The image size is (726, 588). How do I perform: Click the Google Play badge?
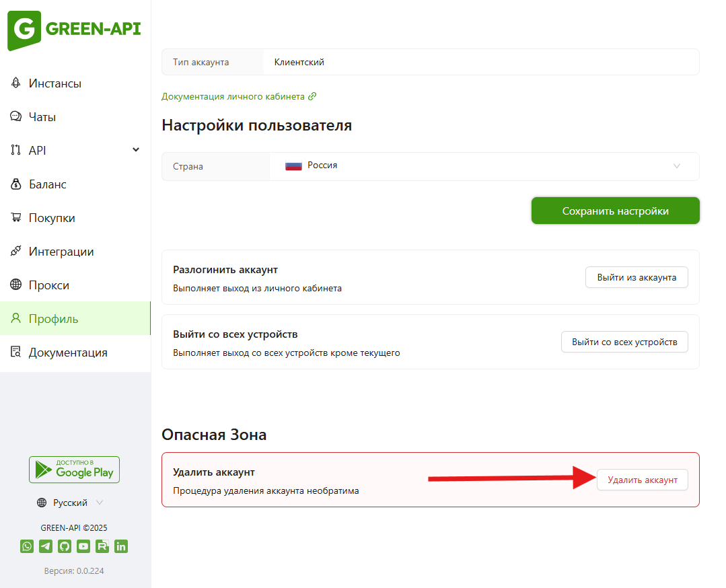[x=74, y=470]
